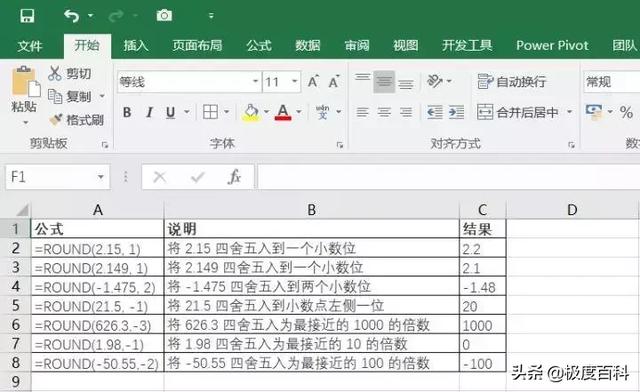Apply the red font color

click(283, 112)
